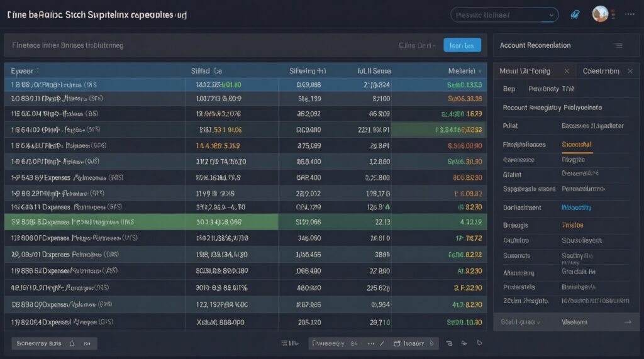The height and width of the screenshot is (359, 644).
Task: Open the last column header dropdown arrow
Action: coord(480,72)
